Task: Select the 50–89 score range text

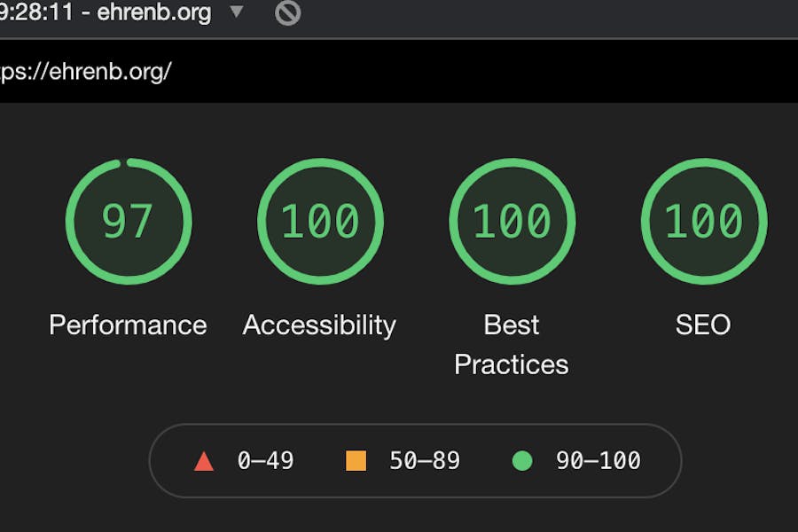Action: pos(425,461)
